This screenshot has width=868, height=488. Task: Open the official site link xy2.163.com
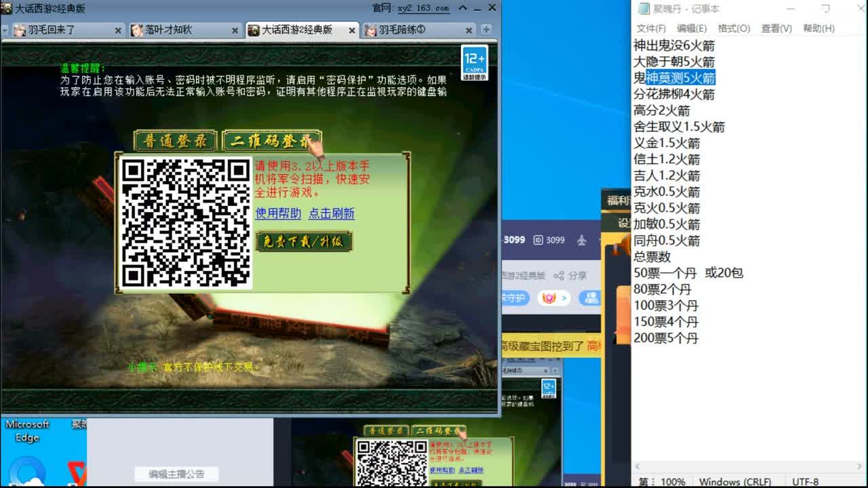(x=424, y=8)
